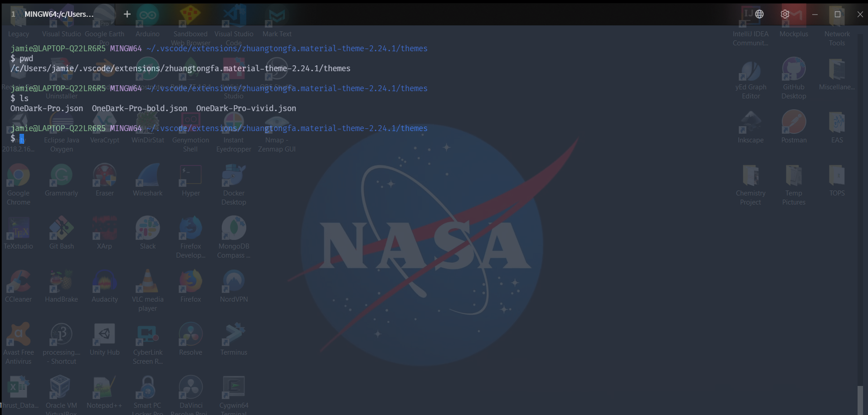Open Postman
868x415 pixels.
[x=793, y=122]
